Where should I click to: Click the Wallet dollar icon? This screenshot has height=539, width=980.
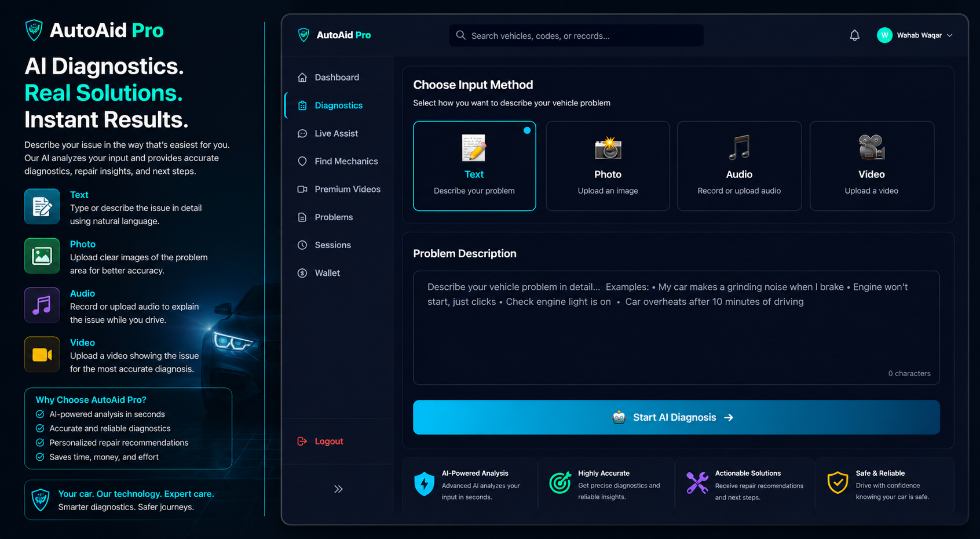tap(302, 273)
